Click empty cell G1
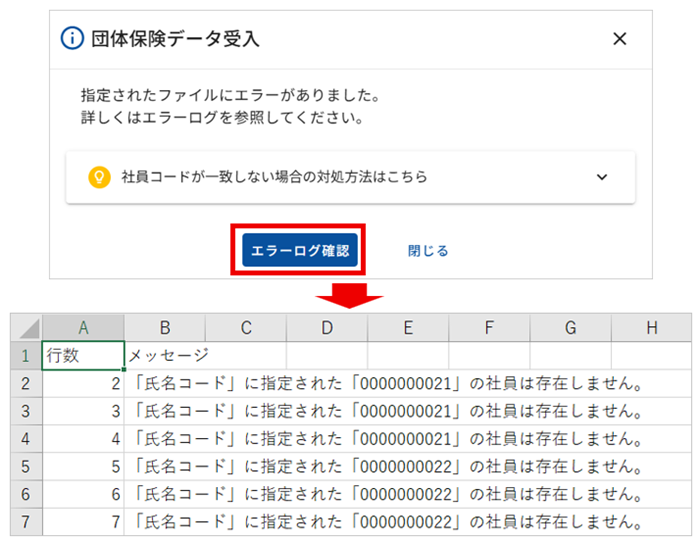The width and height of the screenshot is (700, 543). [x=571, y=356]
